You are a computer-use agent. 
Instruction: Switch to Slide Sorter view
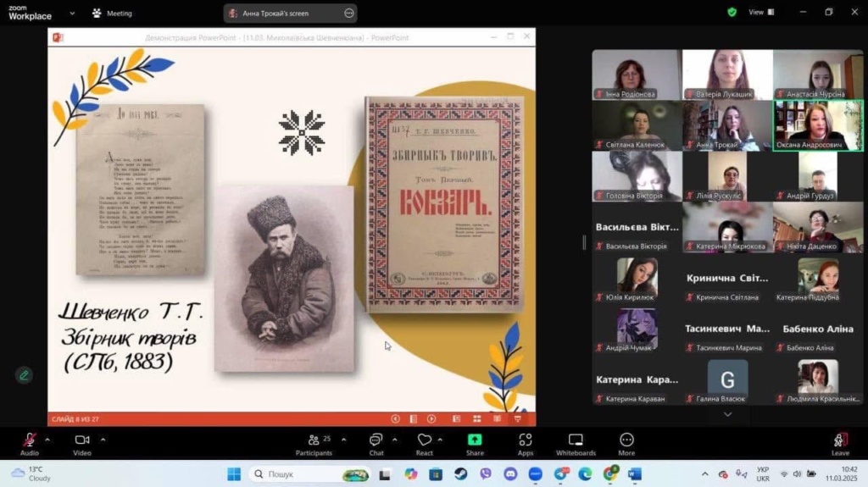coord(477,419)
